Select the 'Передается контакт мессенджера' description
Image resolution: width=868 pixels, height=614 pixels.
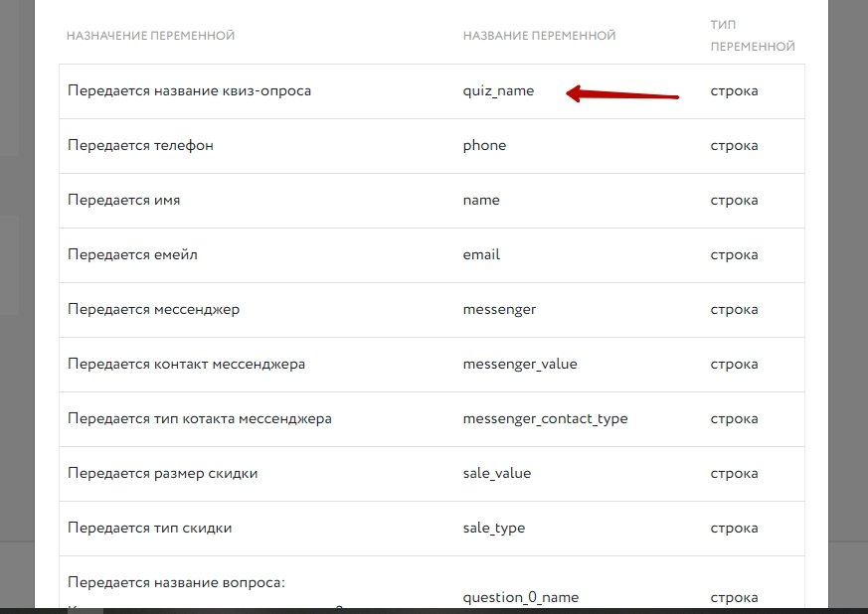186,365
